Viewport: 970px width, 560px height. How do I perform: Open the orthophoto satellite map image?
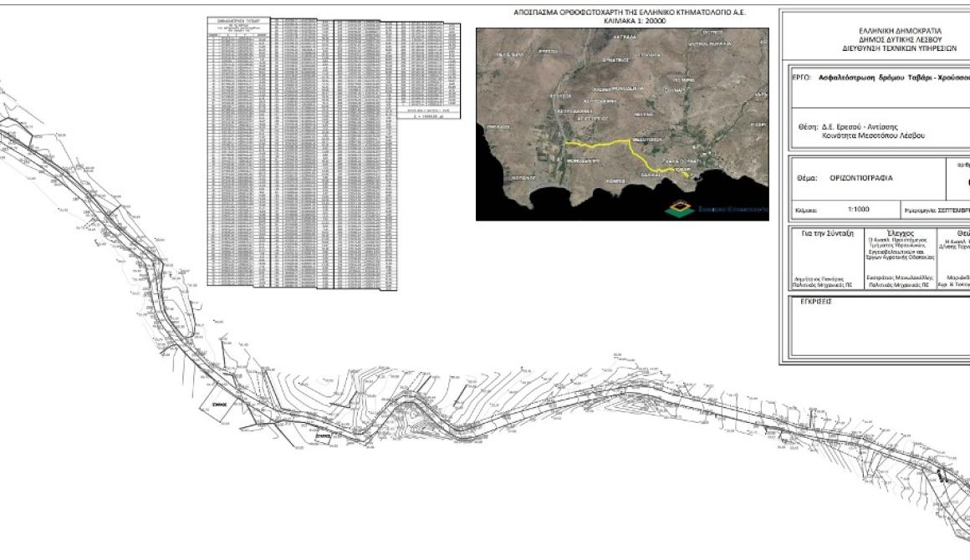(x=622, y=125)
